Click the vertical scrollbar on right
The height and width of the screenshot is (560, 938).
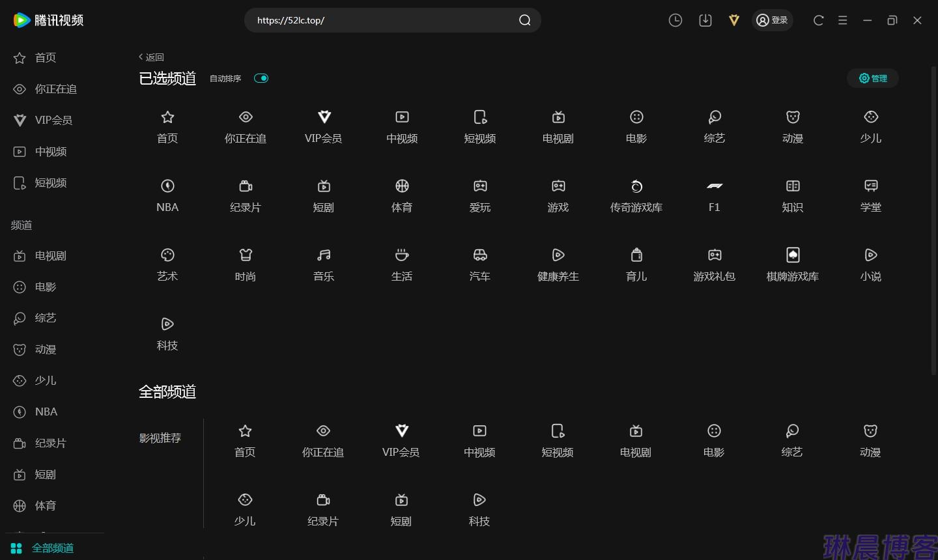tap(933, 221)
